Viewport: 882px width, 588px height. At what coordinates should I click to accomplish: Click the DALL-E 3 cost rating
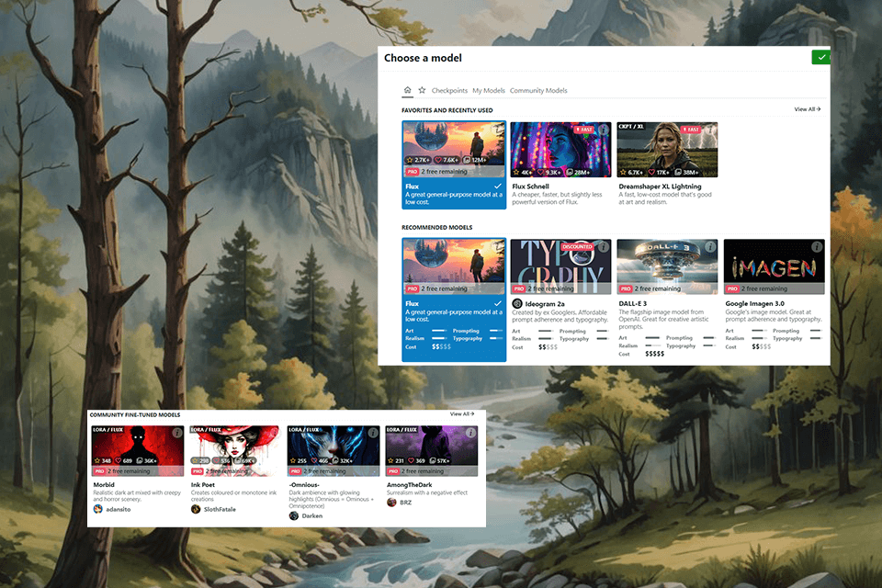(x=654, y=354)
